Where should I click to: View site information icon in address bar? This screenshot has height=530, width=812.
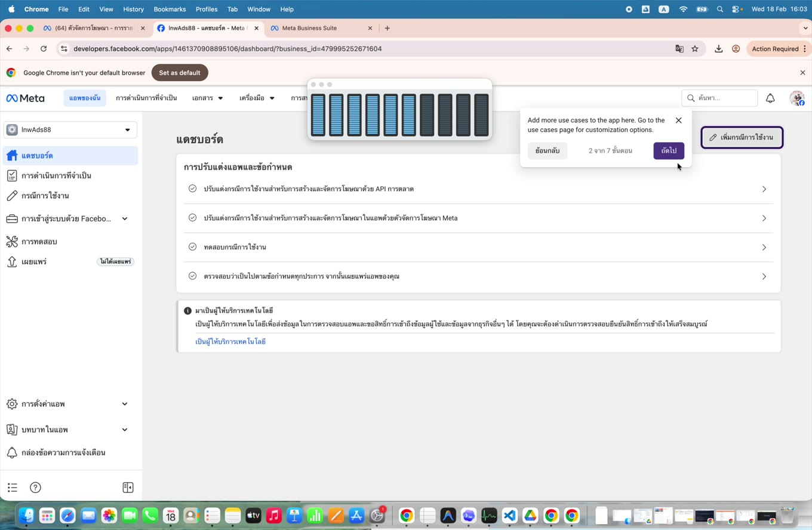pyautogui.click(x=64, y=49)
